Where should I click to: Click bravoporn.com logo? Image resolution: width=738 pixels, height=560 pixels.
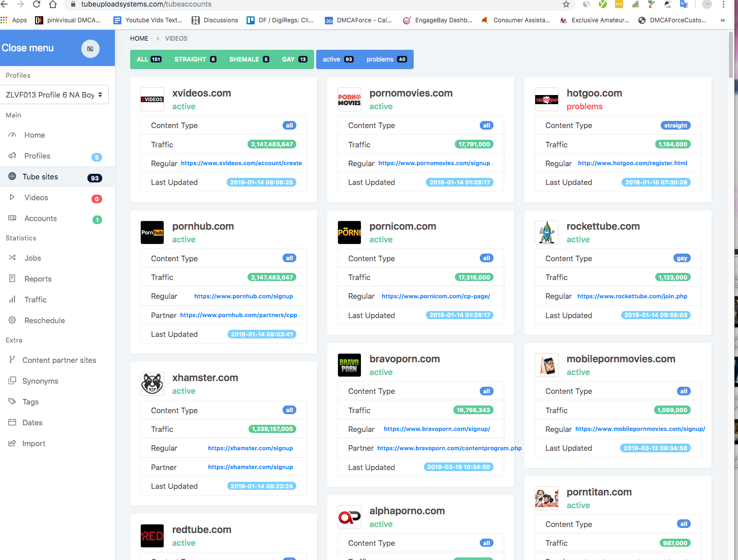[350, 365]
